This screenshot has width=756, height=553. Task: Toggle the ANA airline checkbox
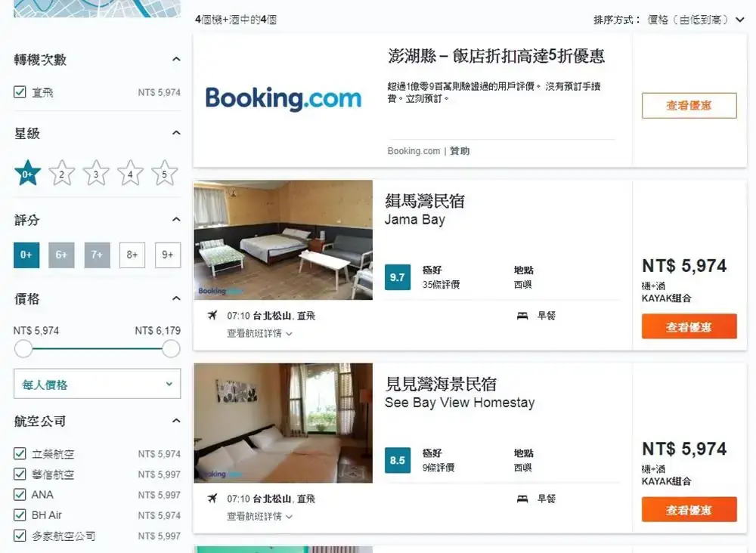pos(20,495)
